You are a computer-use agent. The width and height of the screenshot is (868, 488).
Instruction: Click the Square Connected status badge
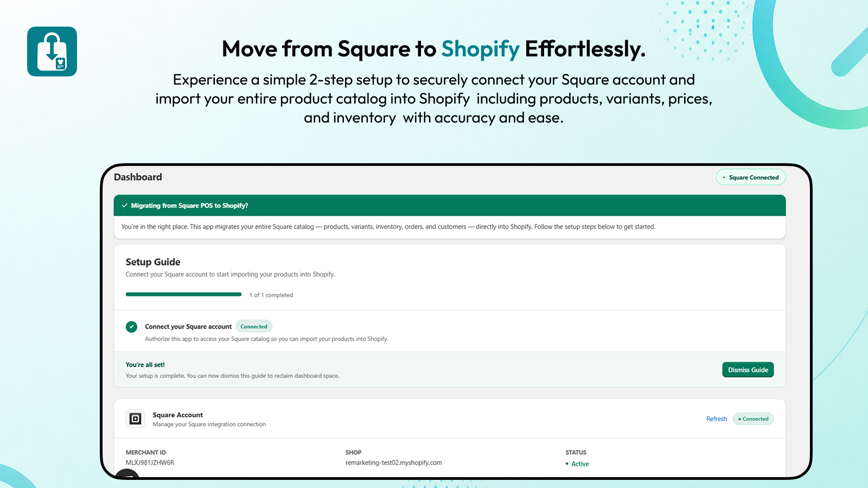click(751, 177)
